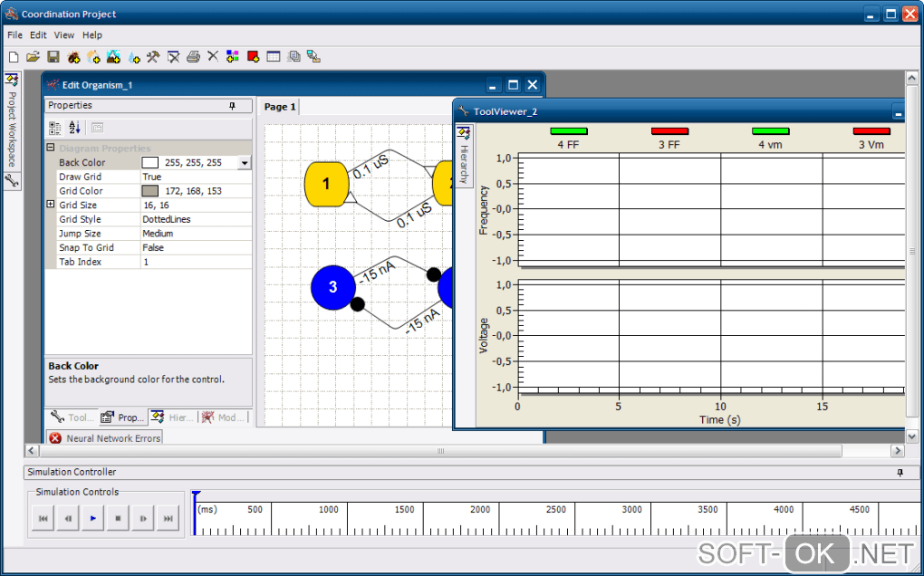Sort properties alphabetically with A-Z icon
Screen dimensions: 924x576
[x=74, y=128]
